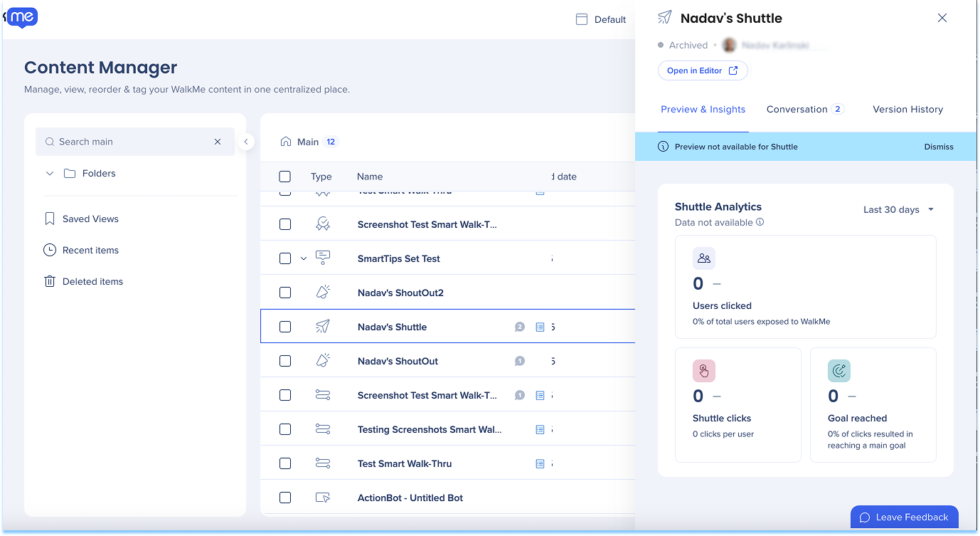Click the WalkMe logo icon
The image size is (980, 536).
[x=21, y=17]
